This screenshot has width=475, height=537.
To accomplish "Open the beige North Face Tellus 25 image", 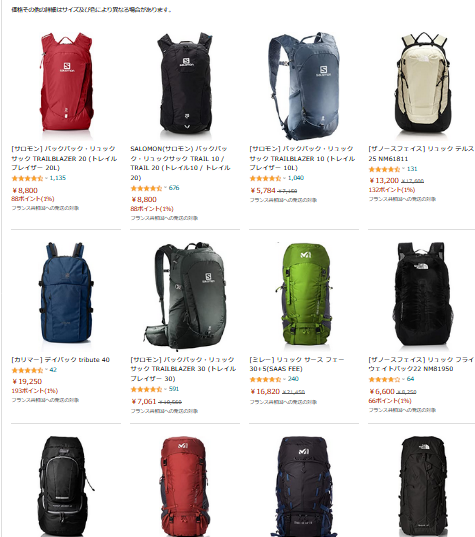I will pos(422,84).
